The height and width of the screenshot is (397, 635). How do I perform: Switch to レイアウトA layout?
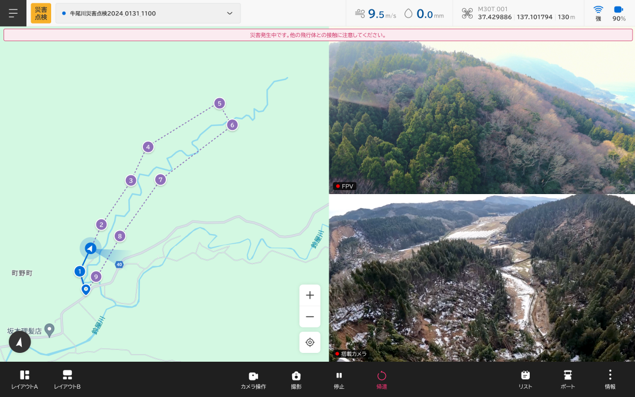25,380
